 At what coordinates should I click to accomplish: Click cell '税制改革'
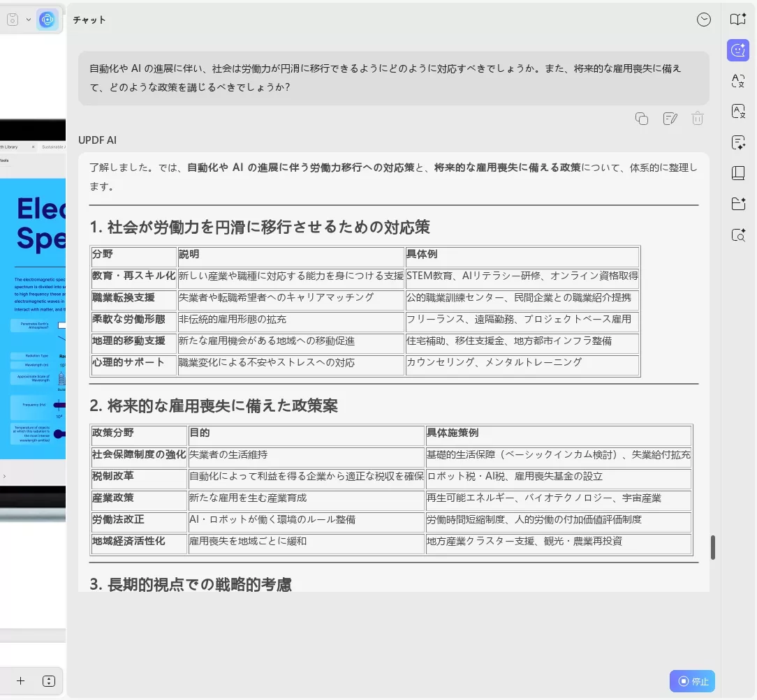pos(139,478)
